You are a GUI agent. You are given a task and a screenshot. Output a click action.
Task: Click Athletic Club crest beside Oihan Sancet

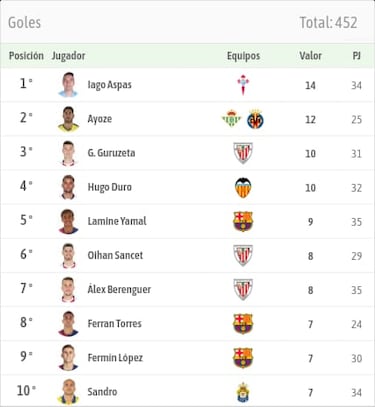point(243,255)
